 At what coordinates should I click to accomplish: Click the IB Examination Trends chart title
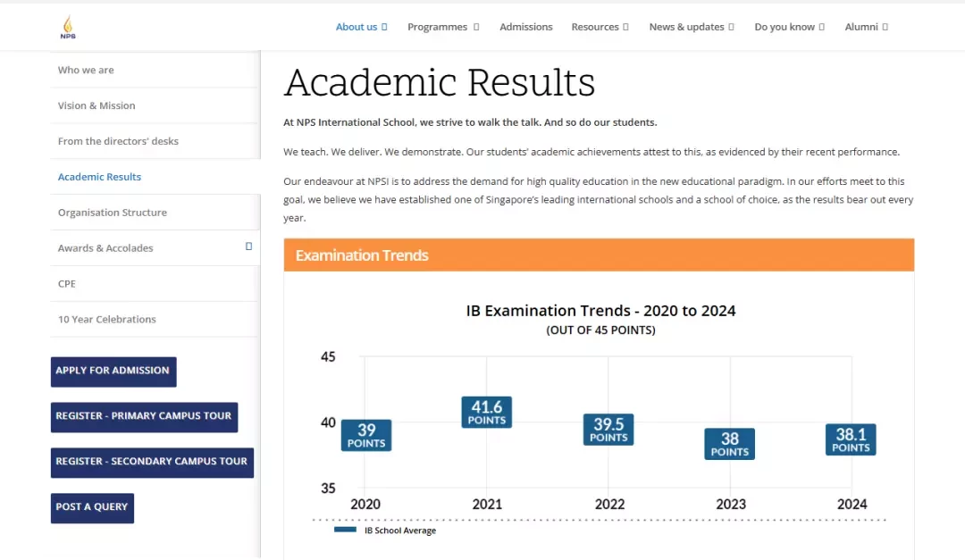[x=600, y=311]
